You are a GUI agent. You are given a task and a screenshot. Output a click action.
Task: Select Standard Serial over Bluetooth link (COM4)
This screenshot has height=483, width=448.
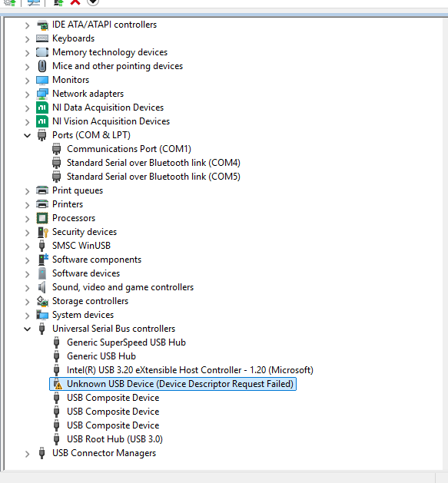pos(154,163)
